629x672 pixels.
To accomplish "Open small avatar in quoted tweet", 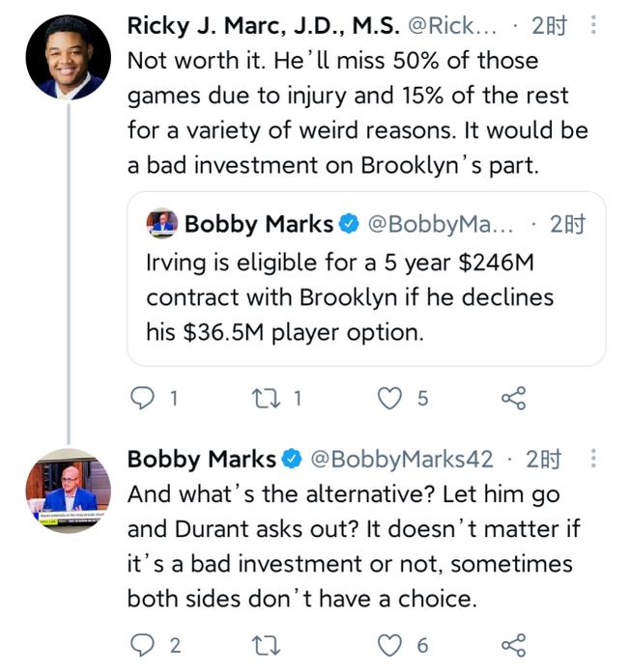I will [162, 224].
